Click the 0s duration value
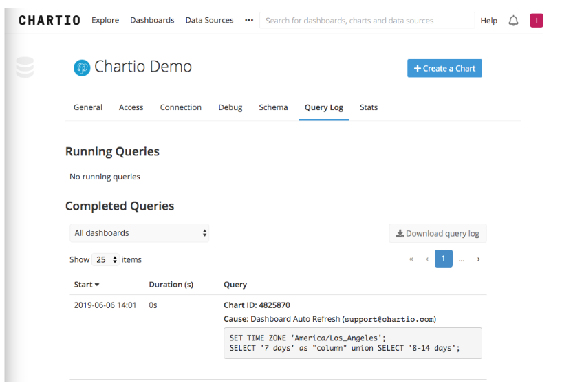562x392 pixels. coord(153,305)
